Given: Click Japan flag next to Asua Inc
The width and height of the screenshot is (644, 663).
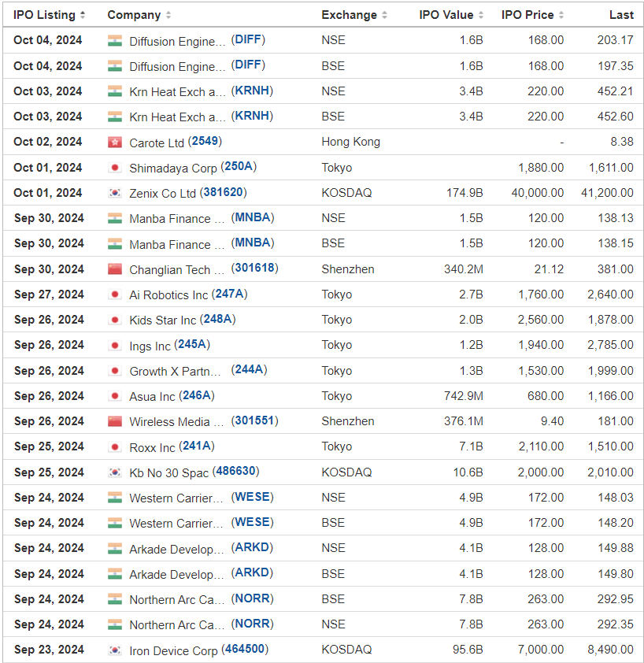Looking at the screenshot, I should pyautogui.click(x=115, y=396).
